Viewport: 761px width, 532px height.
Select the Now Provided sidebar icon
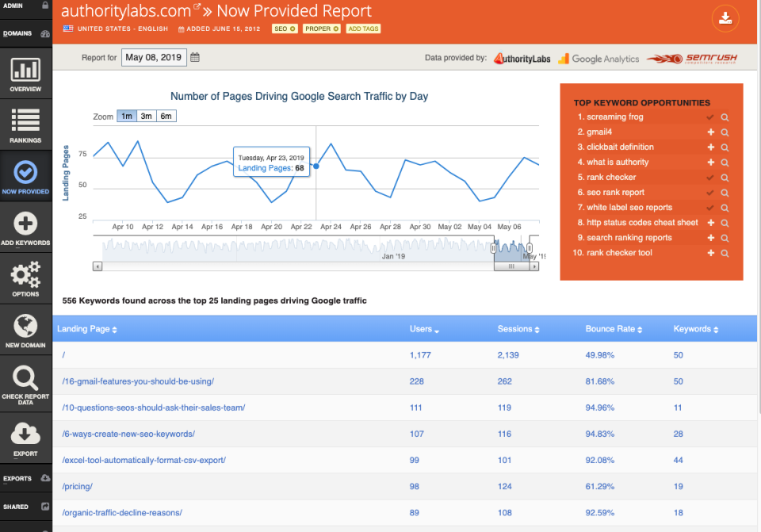tap(25, 176)
